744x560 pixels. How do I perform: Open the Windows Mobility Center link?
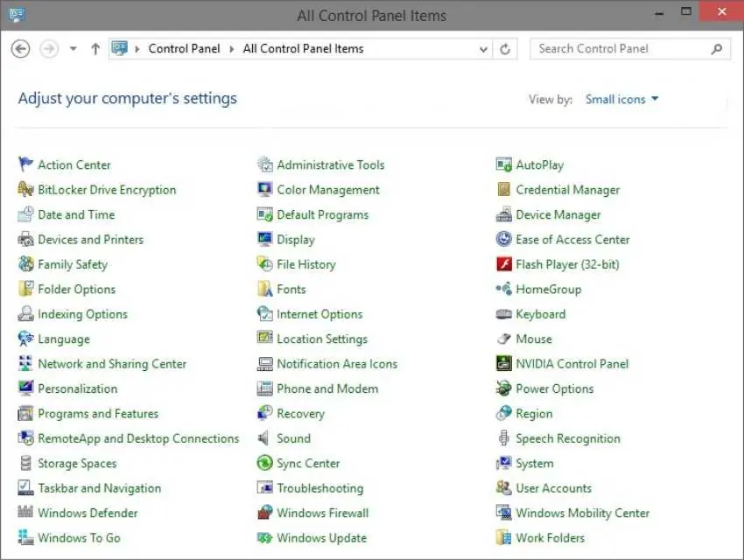(583, 513)
